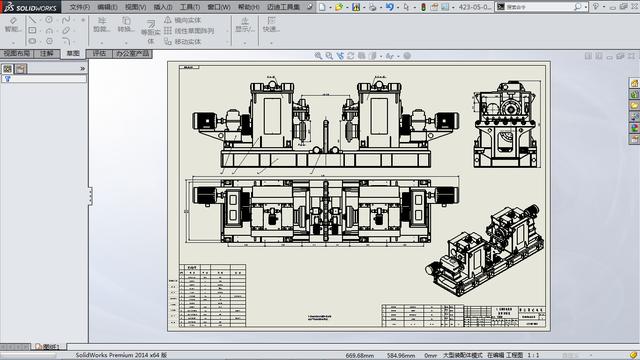The height and width of the screenshot is (360, 640).
Task: Click Linear Sketch Pattern (线性草图阵列)
Action: click(189, 31)
